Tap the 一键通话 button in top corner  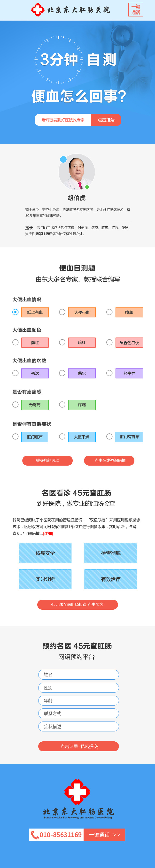(x=135, y=10)
